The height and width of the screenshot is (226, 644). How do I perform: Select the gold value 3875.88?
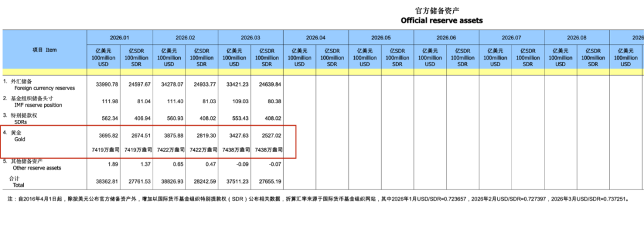(174, 135)
